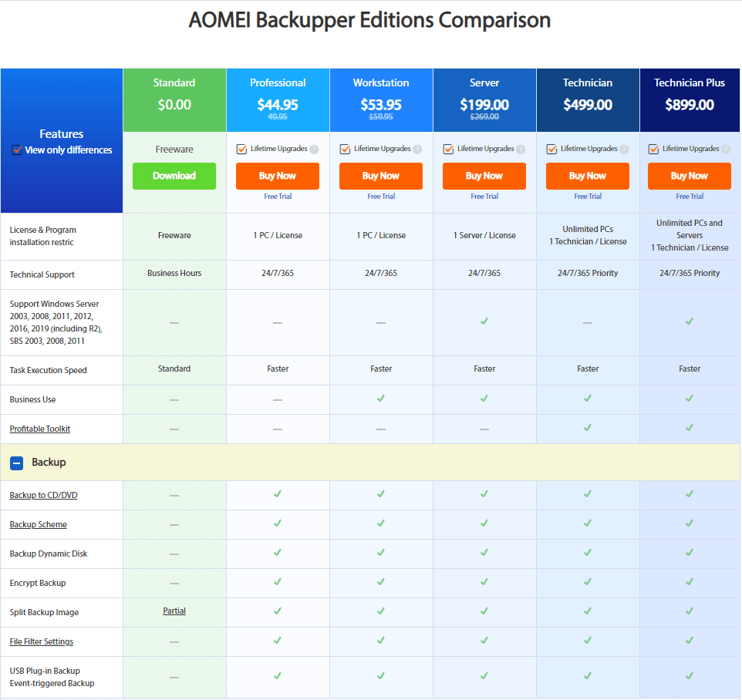Click Buy Now for Server edition
742x700 pixels.
[x=484, y=176]
